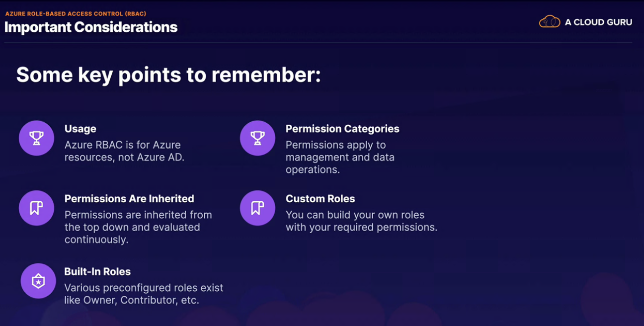Image resolution: width=644 pixels, height=326 pixels.
Task: Click the management and data operations description
Action: pyautogui.click(x=340, y=158)
